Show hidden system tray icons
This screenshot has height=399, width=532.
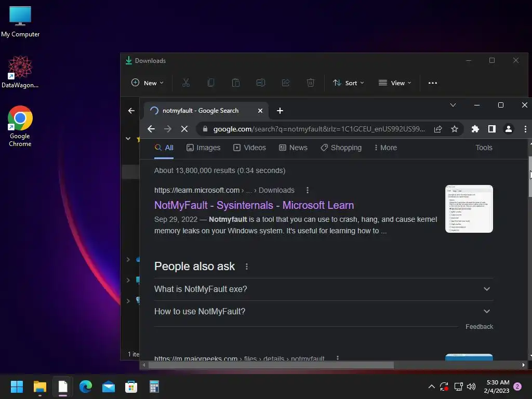[x=431, y=387]
